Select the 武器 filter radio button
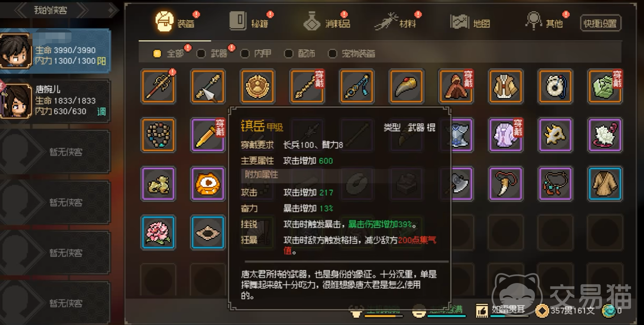 click(201, 54)
